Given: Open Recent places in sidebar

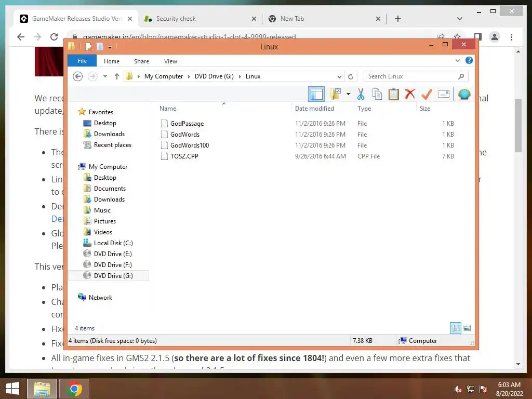Looking at the screenshot, I should click(113, 145).
